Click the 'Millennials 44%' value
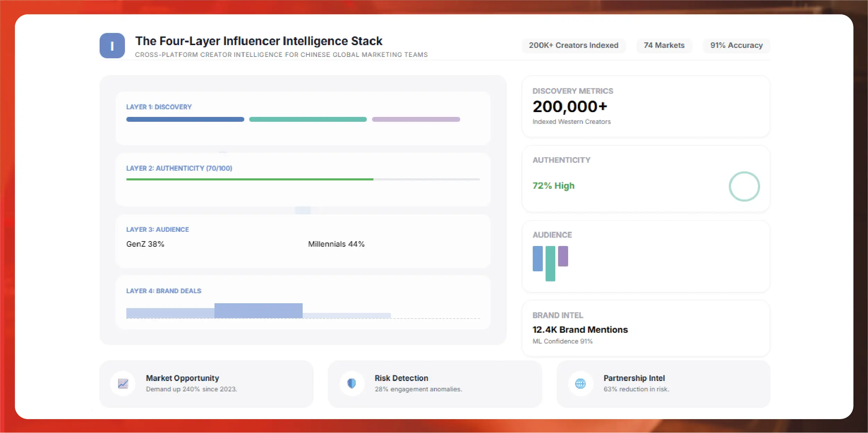Image resolution: width=868 pixels, height=433 pixels. (336, 244)
